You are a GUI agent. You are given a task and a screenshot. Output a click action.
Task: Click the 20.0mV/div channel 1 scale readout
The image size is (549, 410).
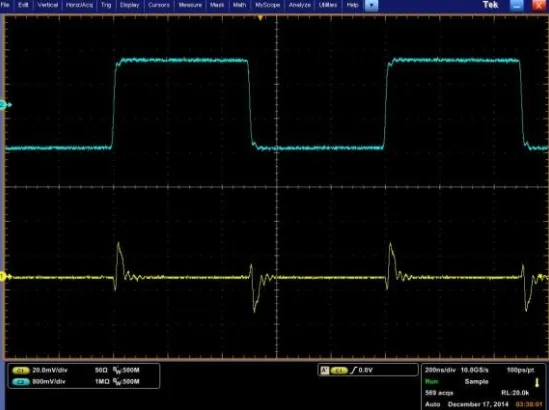pyautogui.click(x=50, y=370)
